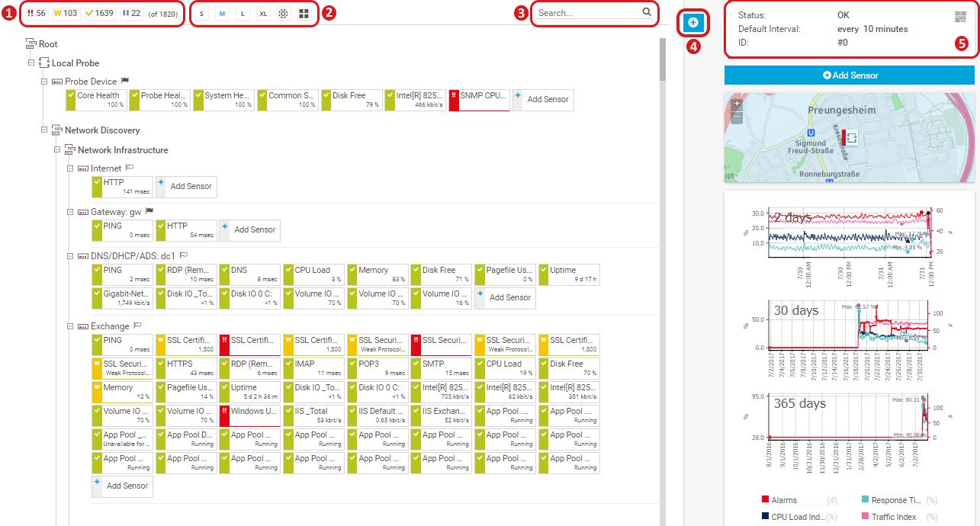Collapse the Network Discovery group
The width and height of the screenshot is (980, 526).
(x=45, y=130)
